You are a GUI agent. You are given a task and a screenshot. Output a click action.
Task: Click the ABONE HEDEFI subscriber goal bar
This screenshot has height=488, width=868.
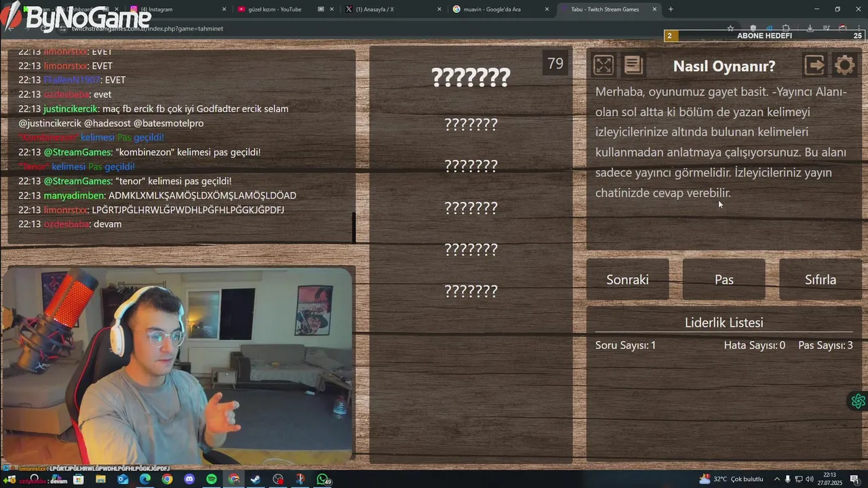764,35
